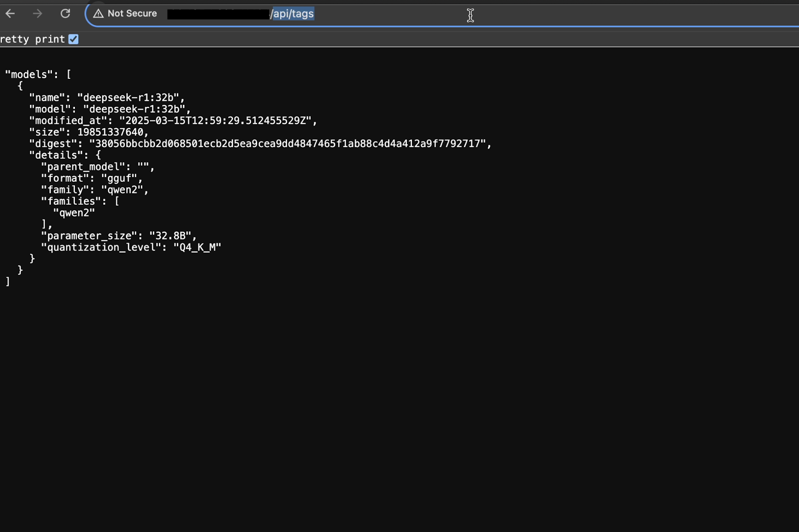
Task: Click the "models" key text
Action: [29, 74]
